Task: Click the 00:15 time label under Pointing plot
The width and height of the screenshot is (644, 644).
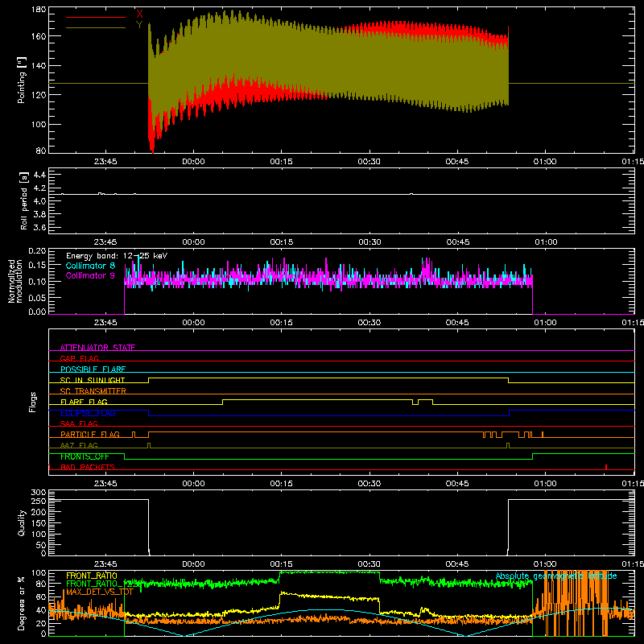Action: 281,162
